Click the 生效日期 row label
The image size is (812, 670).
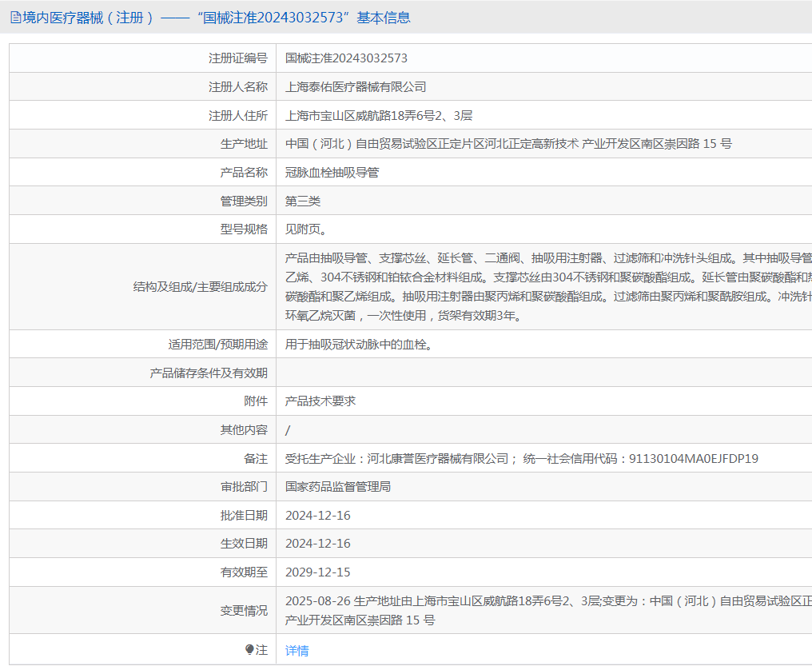click(244, 544)
